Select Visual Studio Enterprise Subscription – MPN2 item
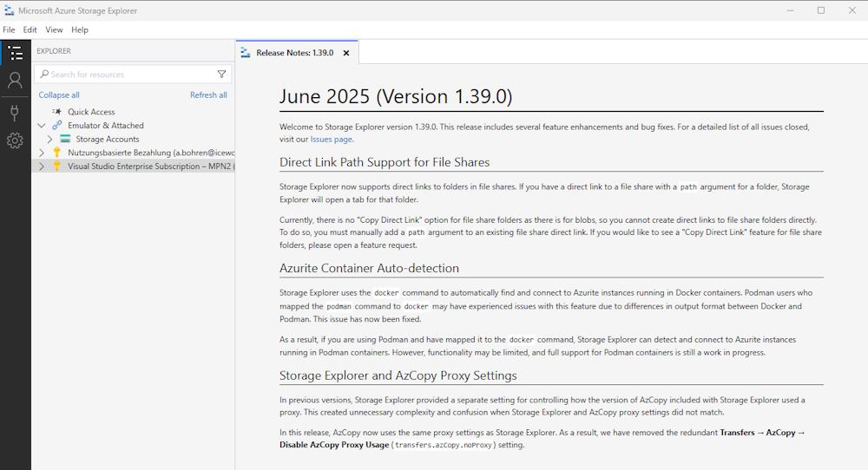This screenshot has width=868, height=470. (x=134, y=166)
